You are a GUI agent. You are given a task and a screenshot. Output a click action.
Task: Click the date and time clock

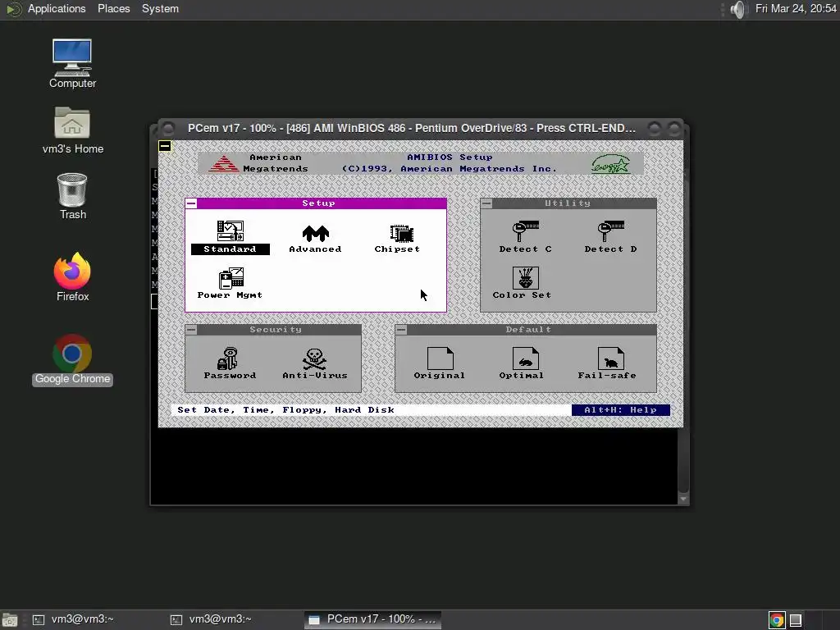pos(796,8)
